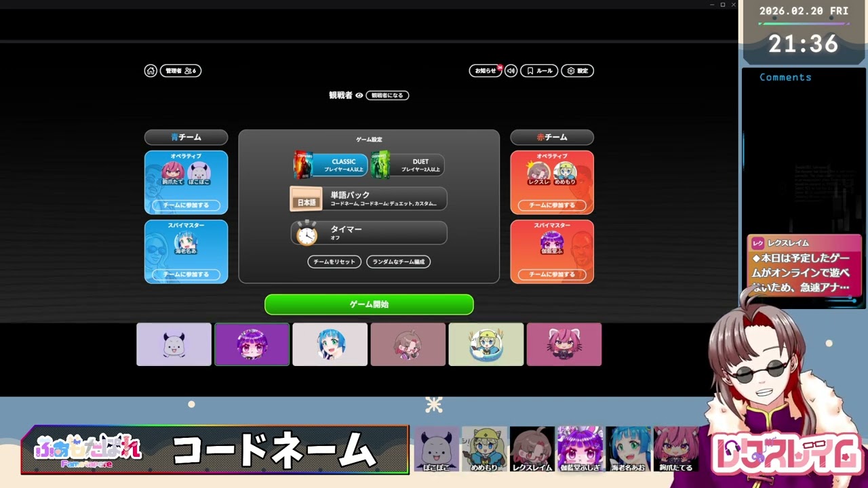
Task: Select DUET game mode
Action: [408, 165]
